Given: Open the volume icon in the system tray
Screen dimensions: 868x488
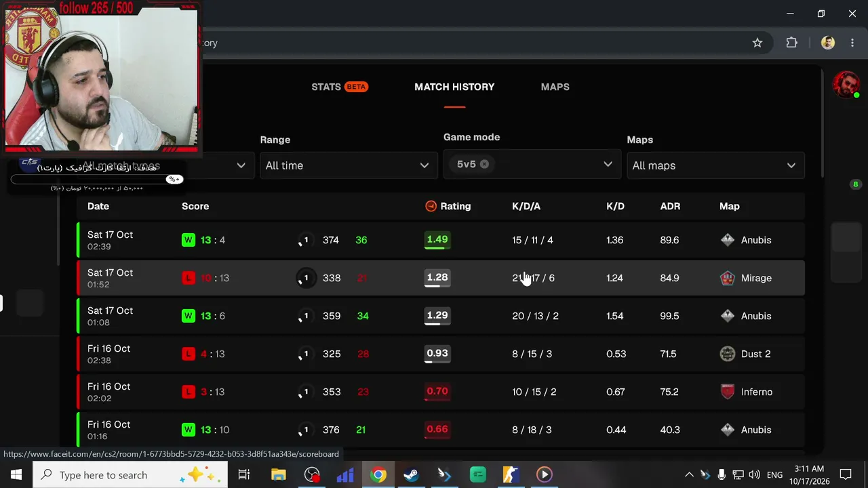Looking at the screenshot, I should click(x=755, y=474).
